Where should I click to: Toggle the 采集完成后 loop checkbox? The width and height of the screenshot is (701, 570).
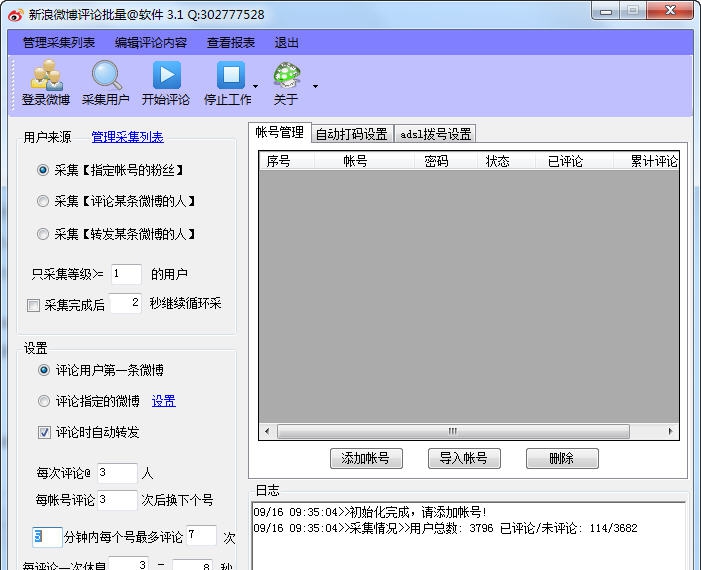(x=34, y=305)
